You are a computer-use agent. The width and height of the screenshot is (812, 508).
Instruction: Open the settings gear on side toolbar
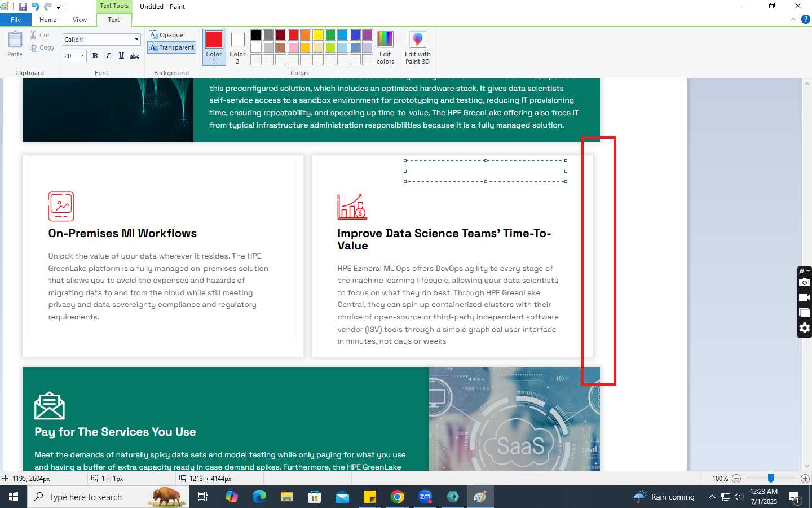(805, 328)
